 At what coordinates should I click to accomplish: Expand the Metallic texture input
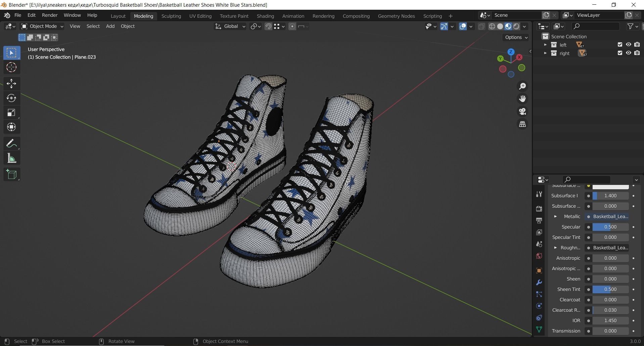click(x=555, y=216)
